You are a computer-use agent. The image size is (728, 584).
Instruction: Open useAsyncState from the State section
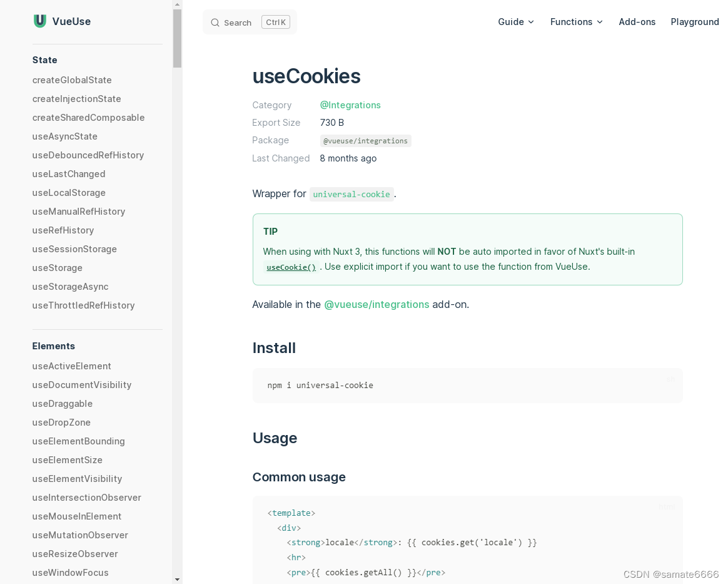click(64, 136)
